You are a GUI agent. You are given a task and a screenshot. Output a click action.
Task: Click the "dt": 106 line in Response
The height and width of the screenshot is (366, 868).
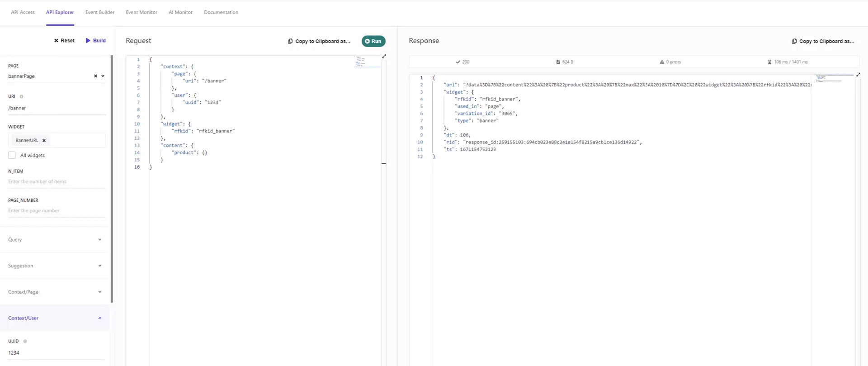tap(457, 135)
